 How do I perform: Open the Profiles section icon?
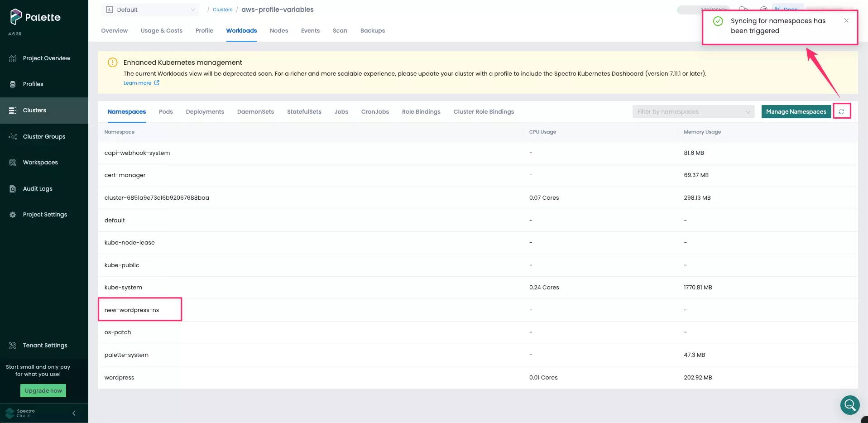(12, 84)
